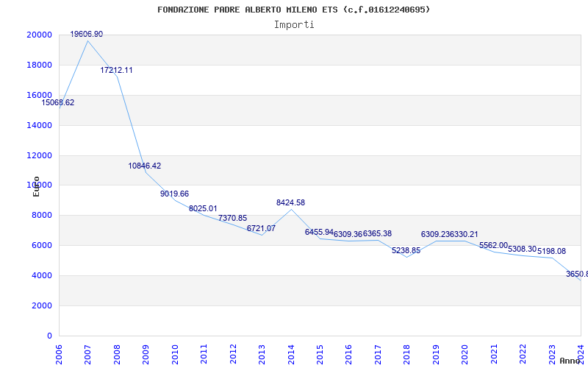Click the 6330.21 data label
This screenshot has height=368, width=588.
point(464,234)
